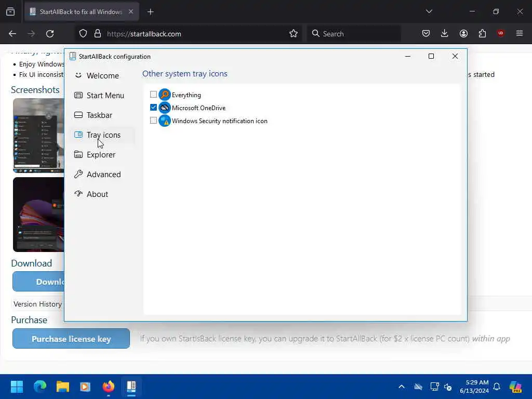532x399 pixels.
Task: Bookmark this page with the star
Action: [x=294, y=34]
